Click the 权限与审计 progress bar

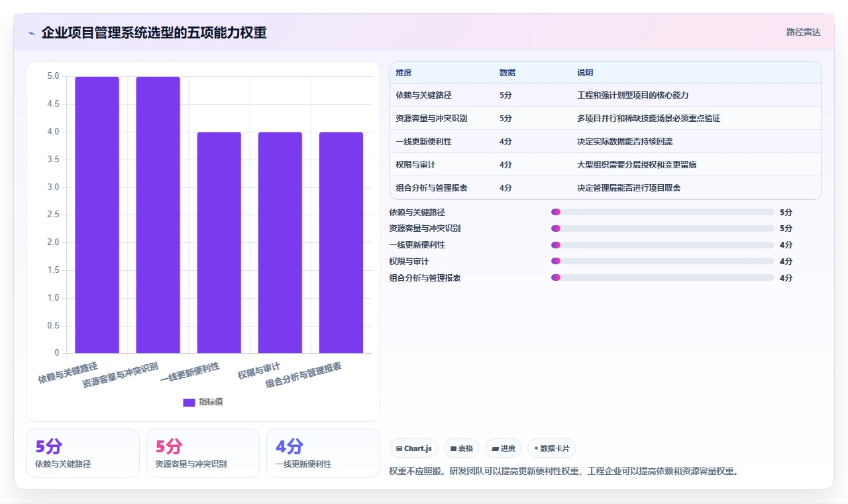662,261
